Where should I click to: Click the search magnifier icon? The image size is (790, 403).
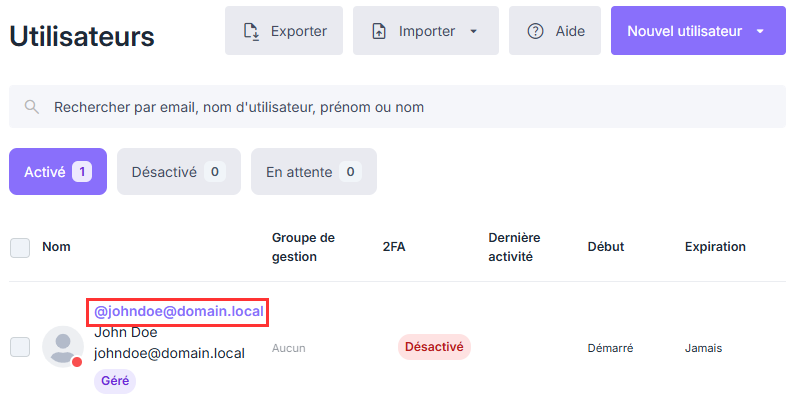click(32, 107)
